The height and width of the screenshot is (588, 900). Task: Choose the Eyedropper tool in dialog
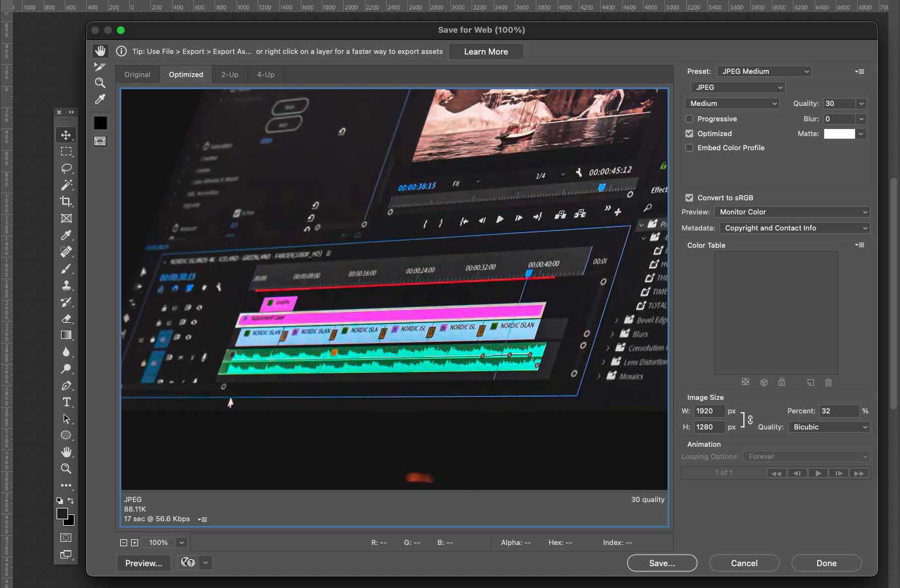tap(100, 99)
